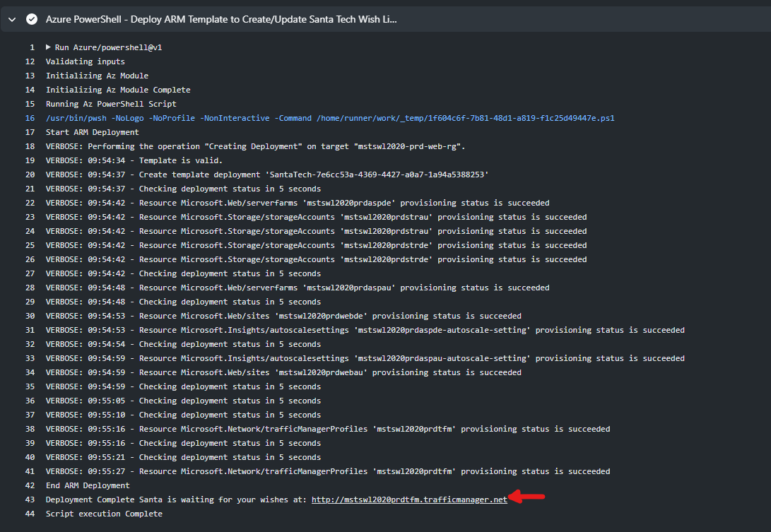The width and height of the screenshot is (771, 532).
Task: Click 'Start ARM Deployment' log line
Action: (x=93, y=132)
